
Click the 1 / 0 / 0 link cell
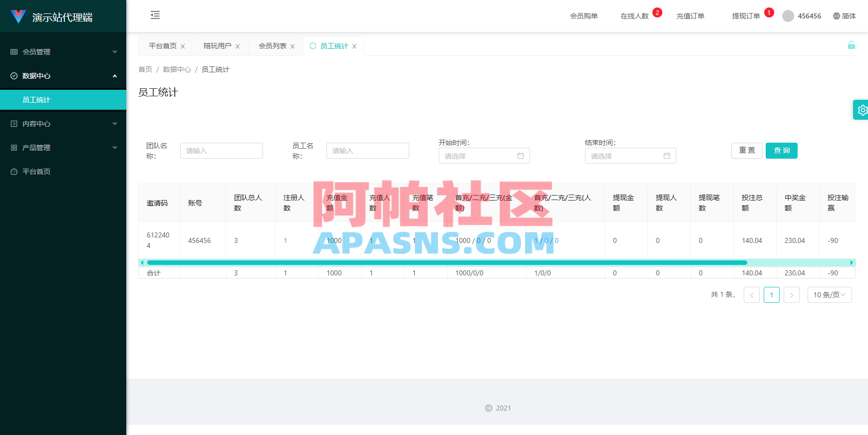[546, 240]
